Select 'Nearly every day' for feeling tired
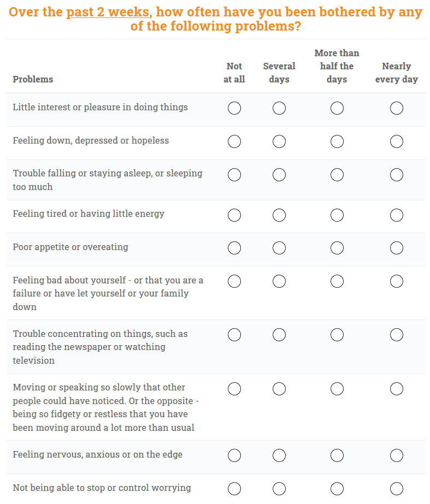Image resolution: width=430 pixels, height=504 pixels. 397,215
